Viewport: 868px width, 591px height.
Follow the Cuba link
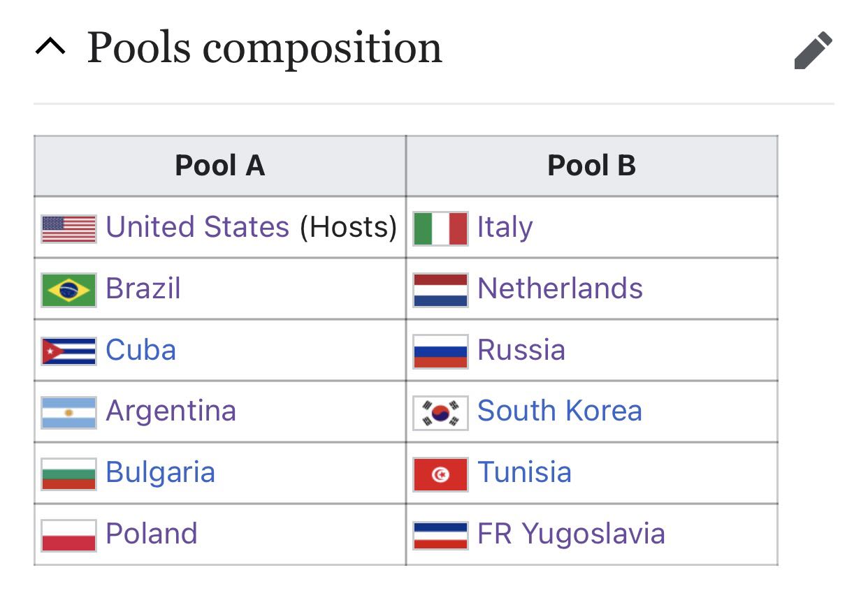(x=140, y=350)
